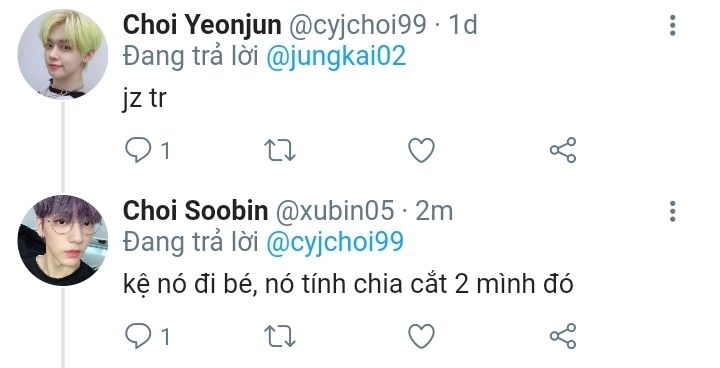Screen dimensions: 720x368
Task: Retweet Choi Yeonjun's "jz tr" tweet
Action: pos(280,150)
